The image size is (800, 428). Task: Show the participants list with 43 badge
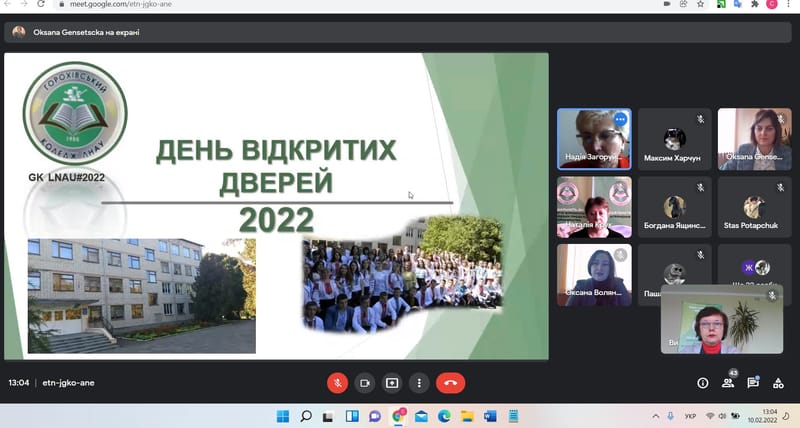point(729,382)
